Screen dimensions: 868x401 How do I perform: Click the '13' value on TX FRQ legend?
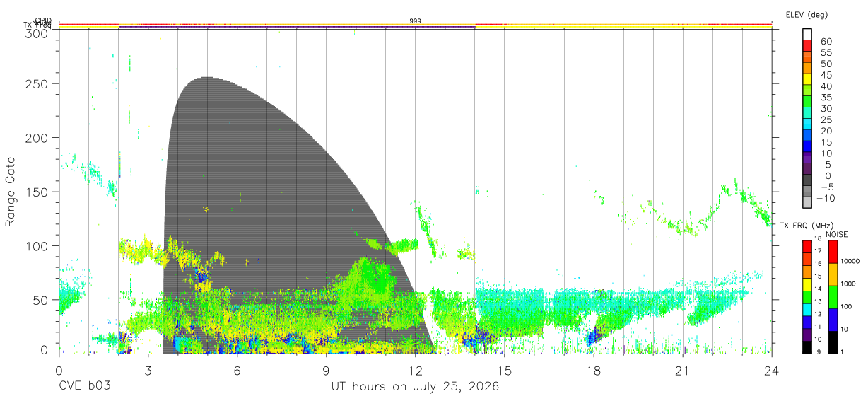[x=816, y=301]
